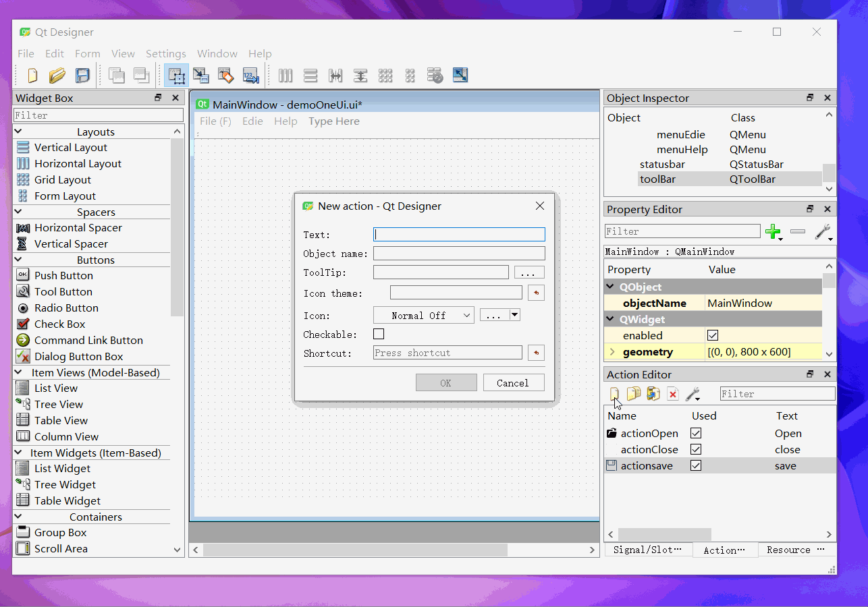The width and height of the screenshot is (868, 607).
Task: Click the minus remove property icon
Action: tap(798, 231)
